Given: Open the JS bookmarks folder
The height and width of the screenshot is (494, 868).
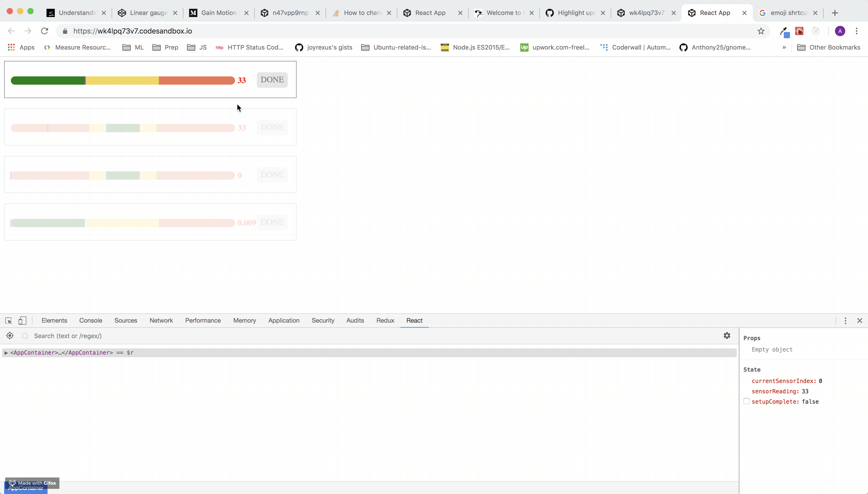Looking at the screenshot, I should pos(197,47).
